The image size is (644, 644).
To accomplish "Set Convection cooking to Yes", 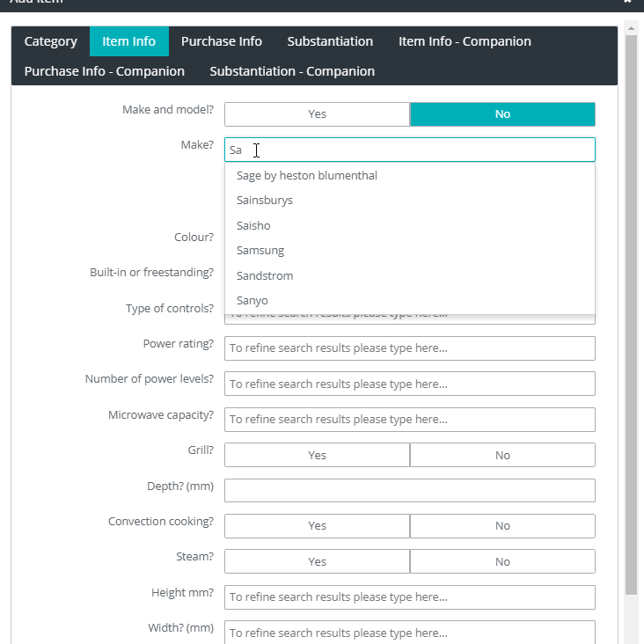I will [317, 526].
